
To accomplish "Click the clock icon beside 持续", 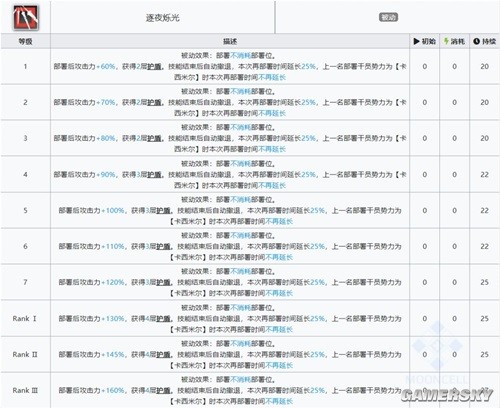I will [476, 41].
